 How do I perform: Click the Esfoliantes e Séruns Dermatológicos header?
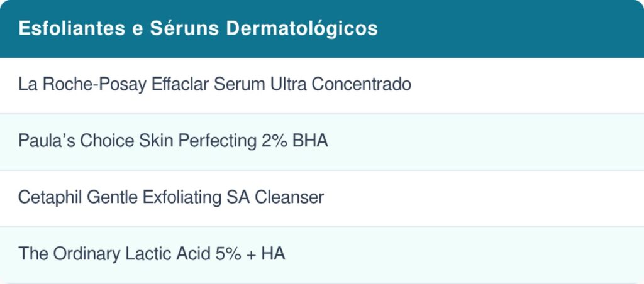322,29
